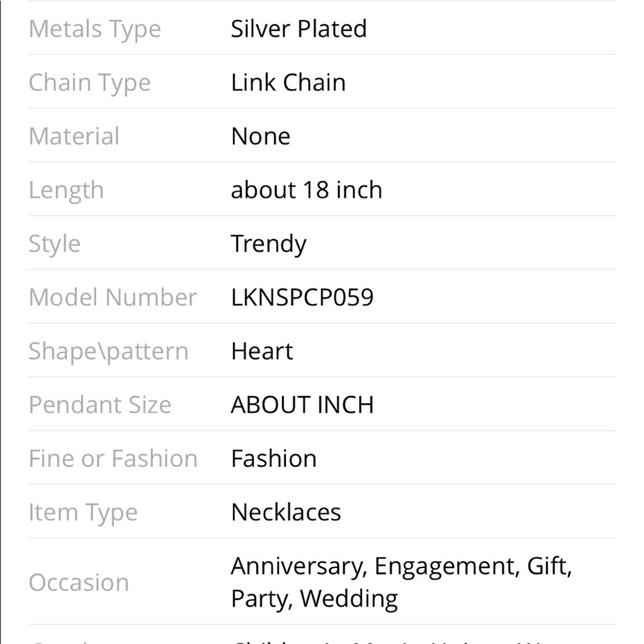Select model number LKNSPCP059
The width and height of the screenshot is (644, 644).
pyautogui.click(x=302, y=298)
